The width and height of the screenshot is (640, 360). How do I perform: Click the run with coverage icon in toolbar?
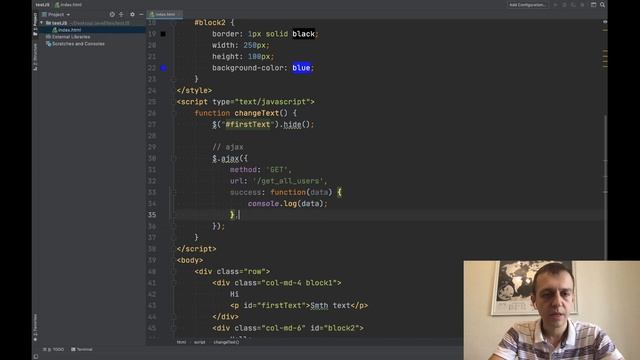(573, 5)
